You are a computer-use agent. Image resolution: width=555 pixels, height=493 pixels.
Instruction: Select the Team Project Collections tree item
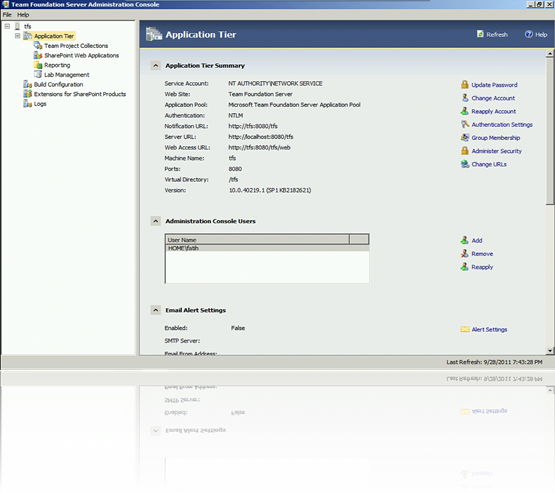click(x=76, y=46)
